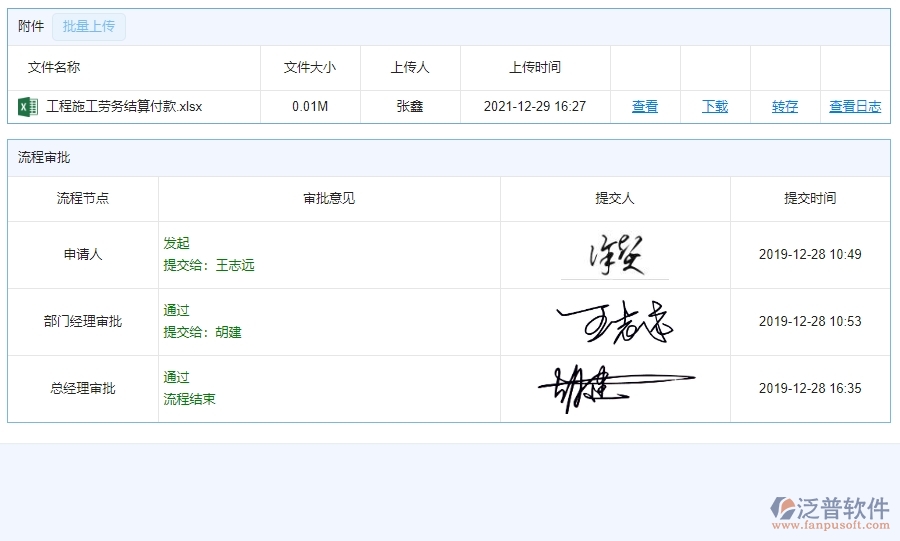Select the 申请人 node cell
The image size is (900, 541).
point(83,255)
